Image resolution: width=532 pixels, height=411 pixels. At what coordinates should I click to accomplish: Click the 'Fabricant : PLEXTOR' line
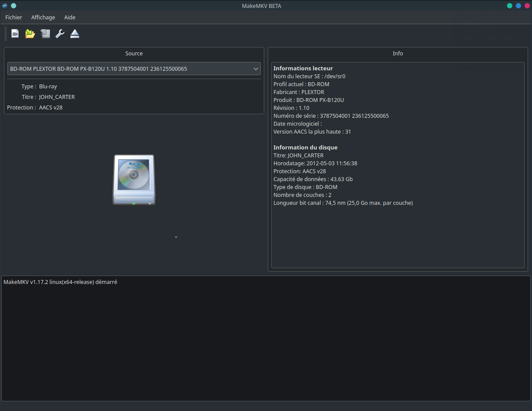point(299,92)
